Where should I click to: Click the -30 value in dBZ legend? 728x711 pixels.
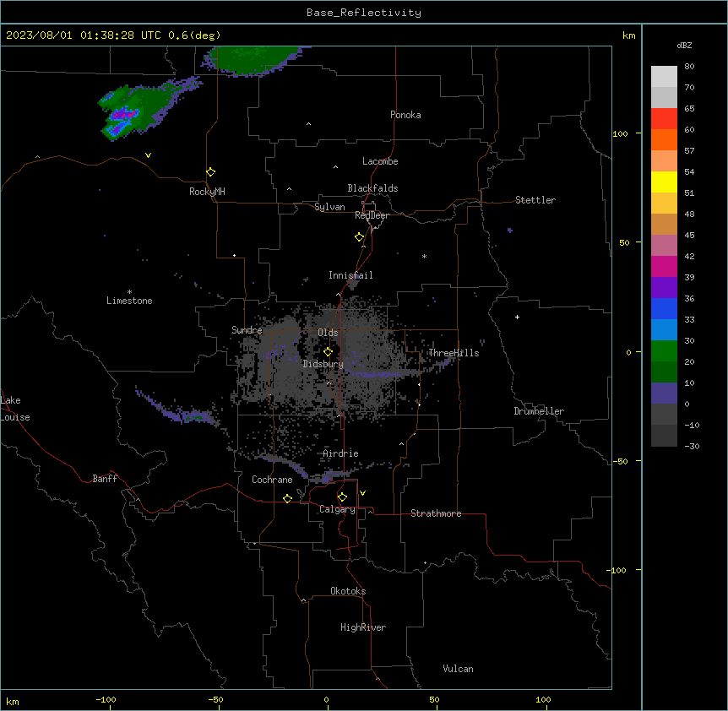692,446
